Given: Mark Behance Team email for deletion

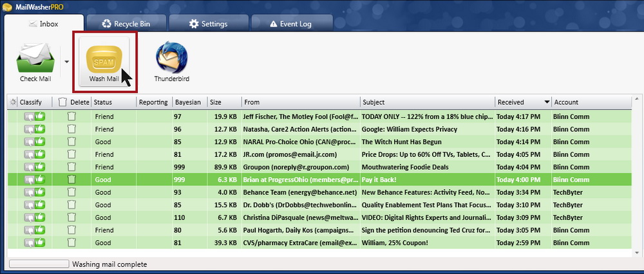Looking at the screenshot, I should [72, 192].
